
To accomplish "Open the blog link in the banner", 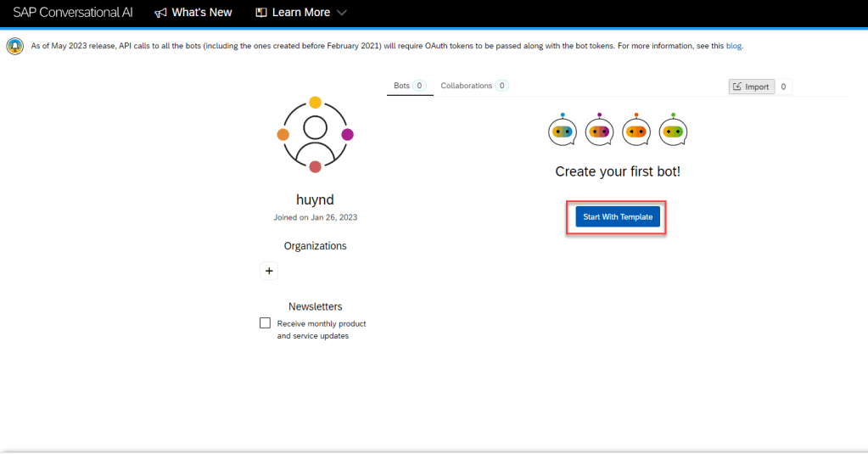I will [734, 46].
